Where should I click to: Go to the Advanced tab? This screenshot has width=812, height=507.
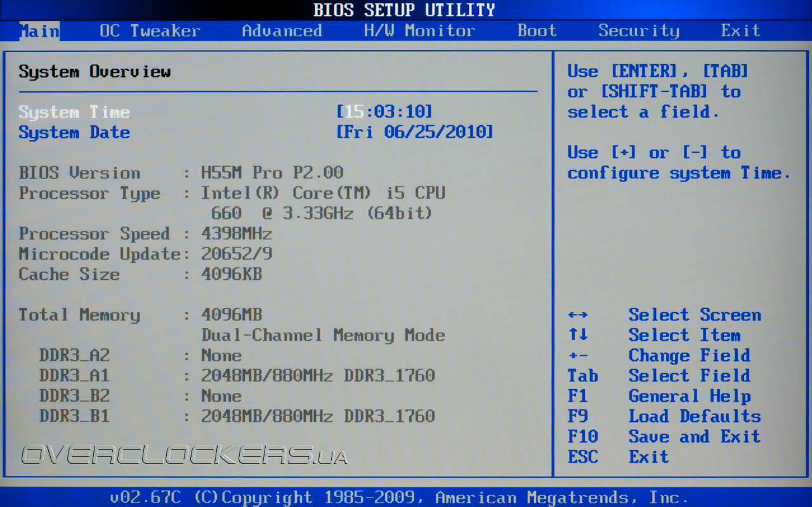click(x=282, y=30)
